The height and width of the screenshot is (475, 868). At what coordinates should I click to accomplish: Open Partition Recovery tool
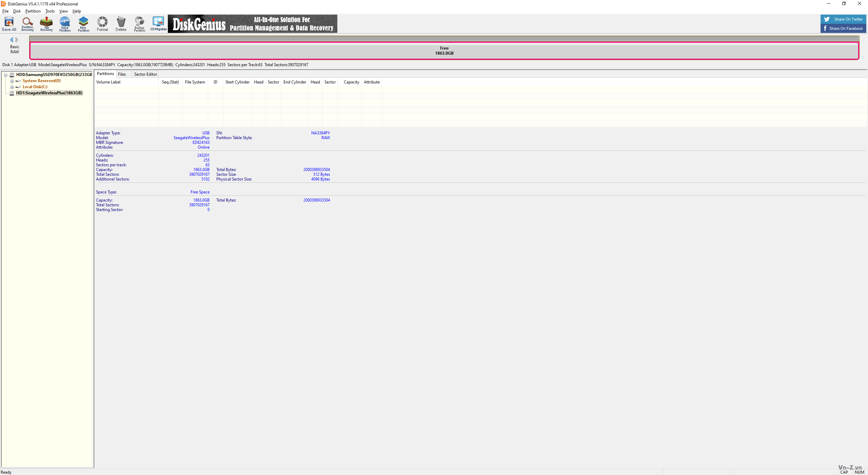click(x=27, y=24)
